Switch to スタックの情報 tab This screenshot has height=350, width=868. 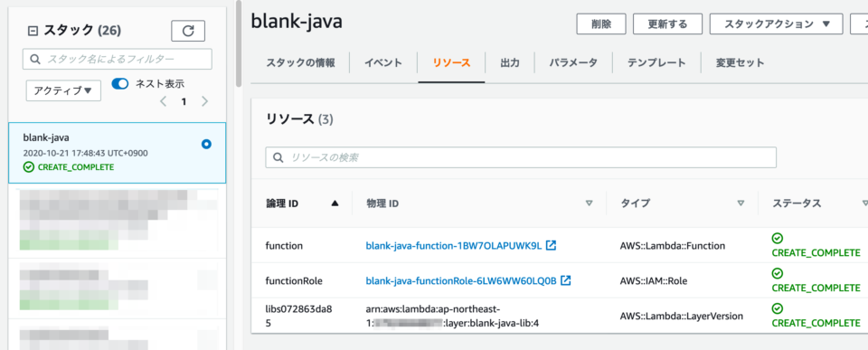pyautogui.click(x=300, y=62)
